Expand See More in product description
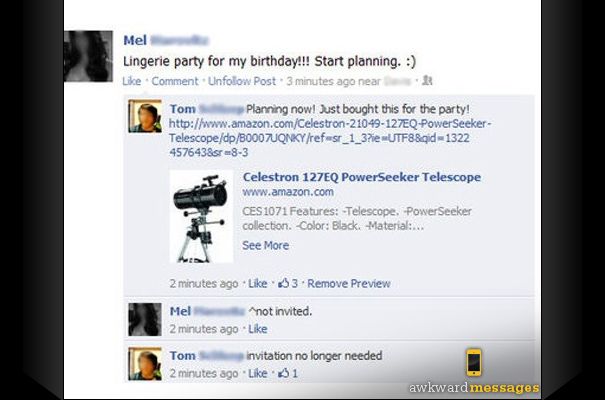This screenshot has width=605, height=400. pos(265,245)
